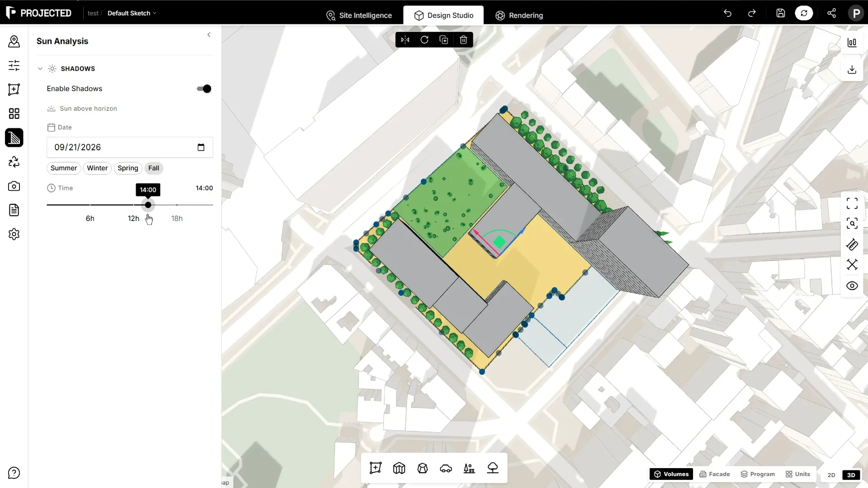Viewport: 868px width, 488px height.
Task: Click the car parking tool icon
Action: [x=446, y=468]
